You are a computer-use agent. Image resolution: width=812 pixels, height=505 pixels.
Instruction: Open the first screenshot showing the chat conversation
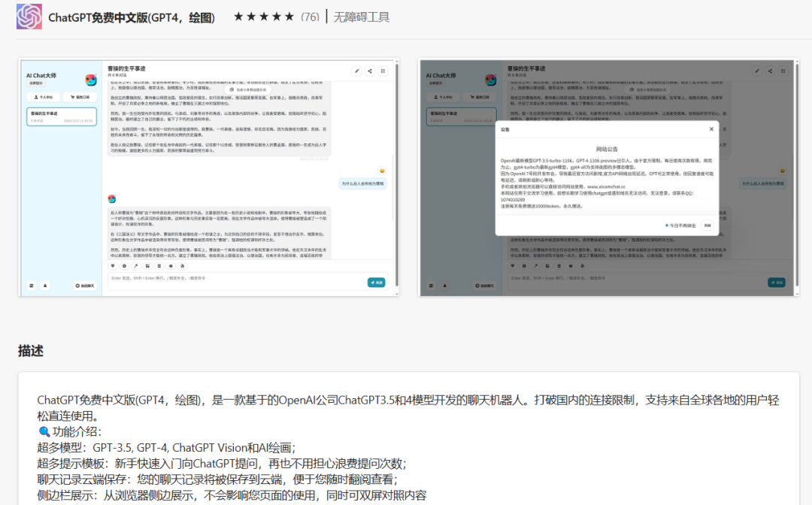coord(209,177)
